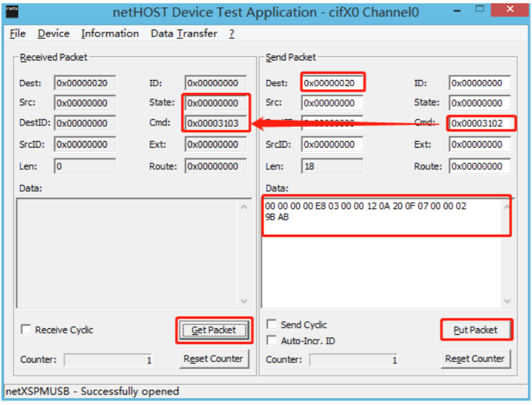Click Send Data scrollbar up arrow
This screenshot has width=532, height=405.
[x=507, y=207]
